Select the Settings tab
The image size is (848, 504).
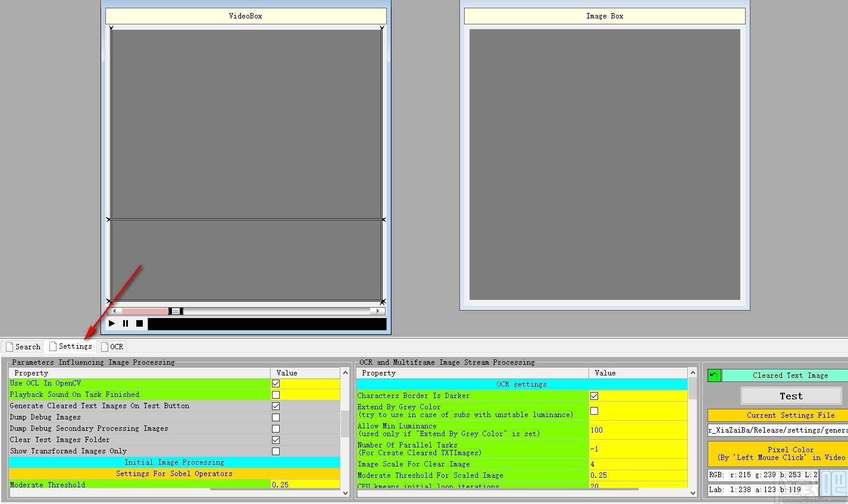[x=70, y=346]
